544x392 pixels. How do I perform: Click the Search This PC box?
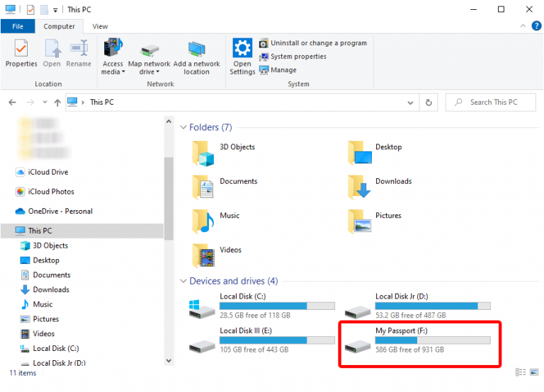(491, 103)
